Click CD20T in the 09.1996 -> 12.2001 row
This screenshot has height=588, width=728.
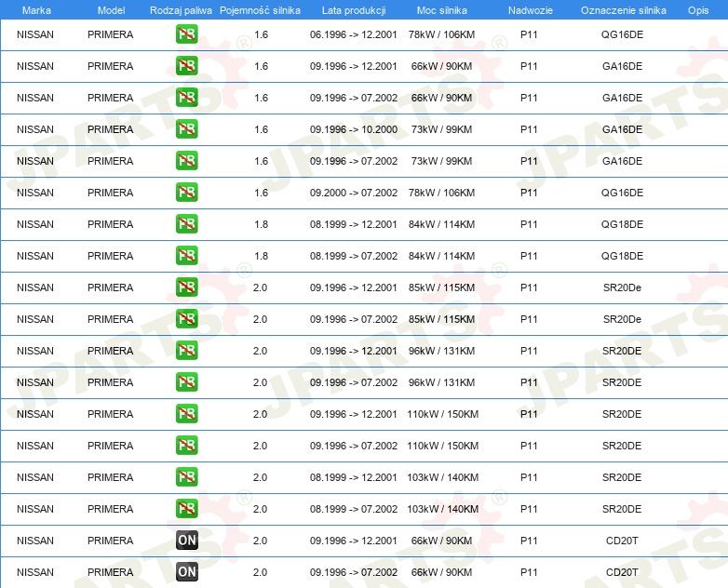point(622,541)
